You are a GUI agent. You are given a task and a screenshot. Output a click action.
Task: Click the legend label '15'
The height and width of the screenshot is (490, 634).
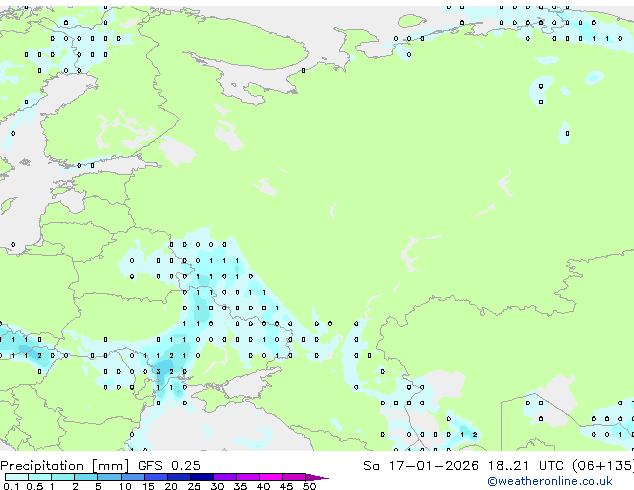point(148,486)
